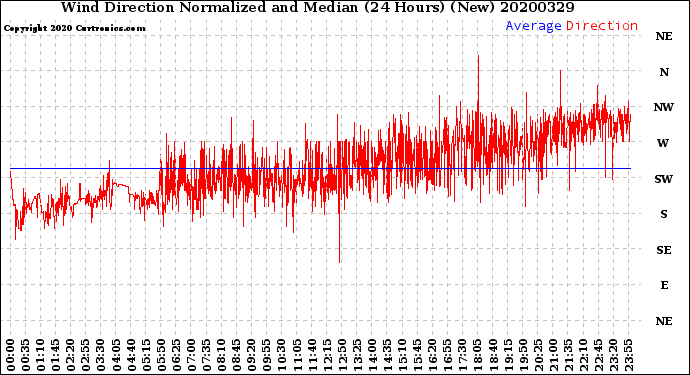The height and width of the screenshot is (375, 690).
Task: Click the '07:35' time axis label
Action: (206, 355)
